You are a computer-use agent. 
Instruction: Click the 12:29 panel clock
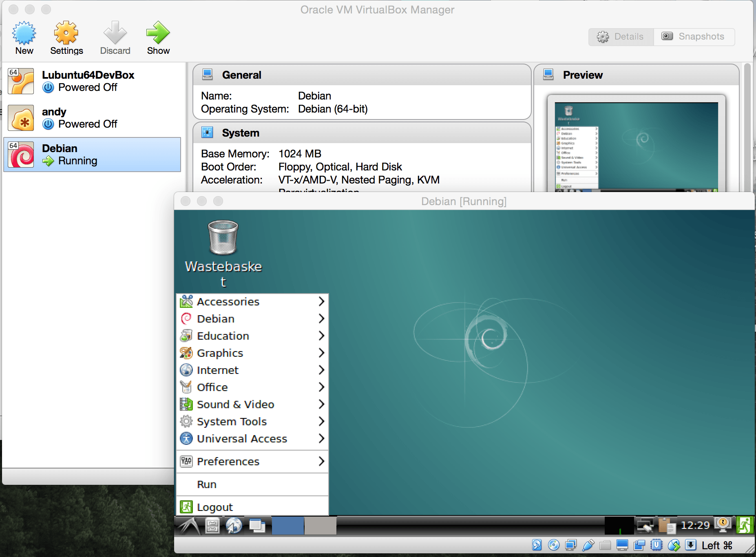pyautogui.click(x=695, y=525)
